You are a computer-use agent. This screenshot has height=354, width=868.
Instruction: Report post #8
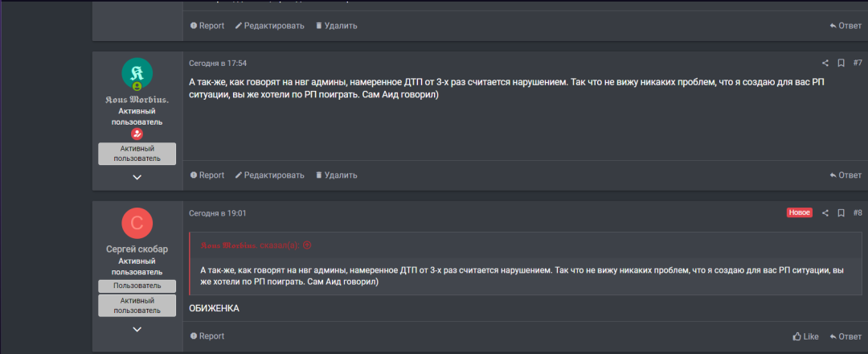point(207,336)
